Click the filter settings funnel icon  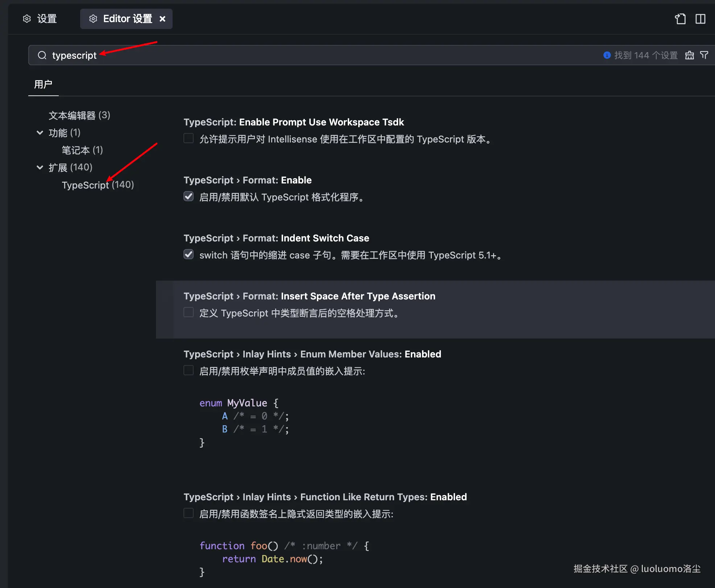[x=704, y=55]
